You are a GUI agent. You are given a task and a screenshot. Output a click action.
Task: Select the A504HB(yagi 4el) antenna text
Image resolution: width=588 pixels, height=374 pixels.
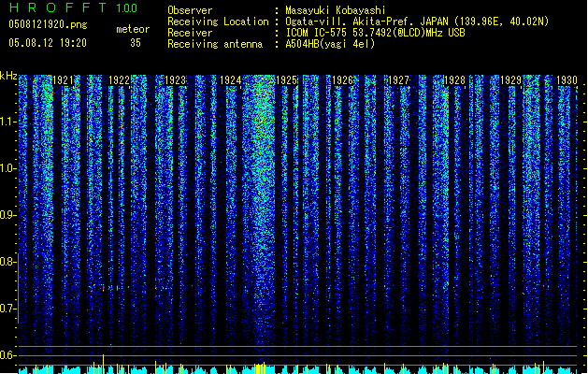[330, 44]
